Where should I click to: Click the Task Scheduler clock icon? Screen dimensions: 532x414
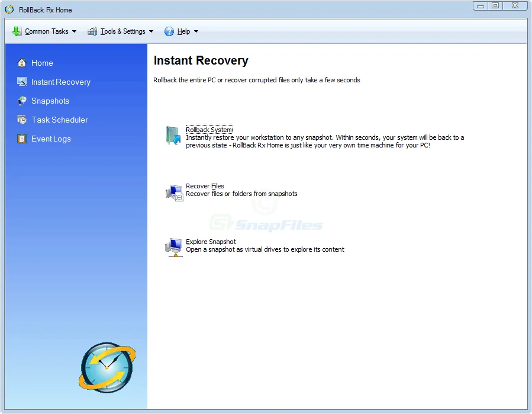(22, 120)
